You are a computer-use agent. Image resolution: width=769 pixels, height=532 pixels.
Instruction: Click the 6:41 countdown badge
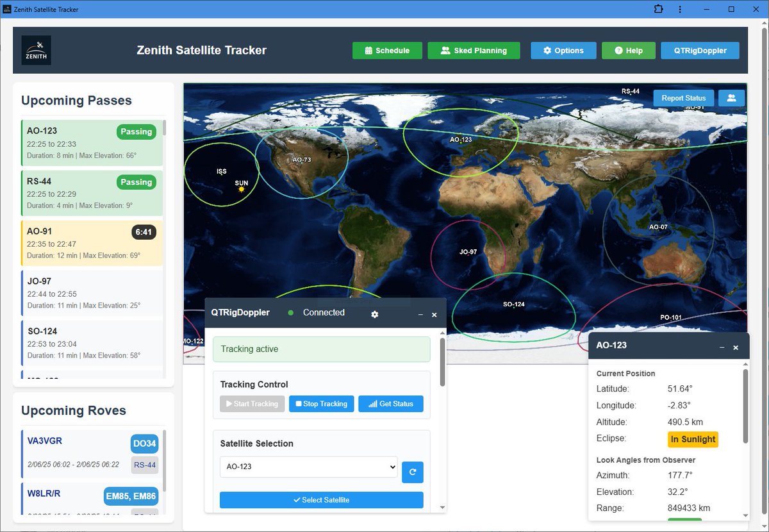point(144,232)
